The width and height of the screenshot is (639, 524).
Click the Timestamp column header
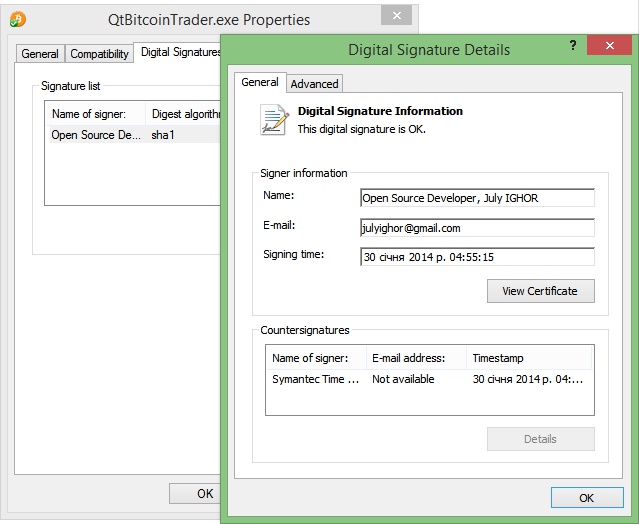(x=528, y=358)
